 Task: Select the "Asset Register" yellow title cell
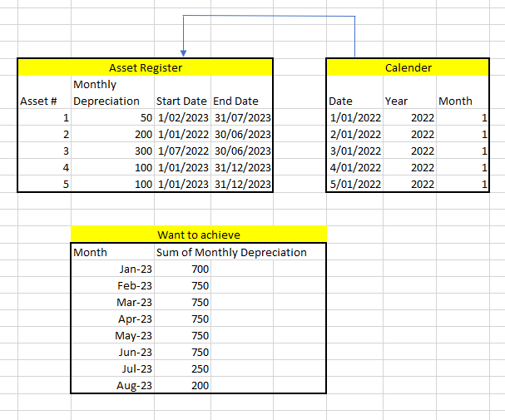pos(146,67)
